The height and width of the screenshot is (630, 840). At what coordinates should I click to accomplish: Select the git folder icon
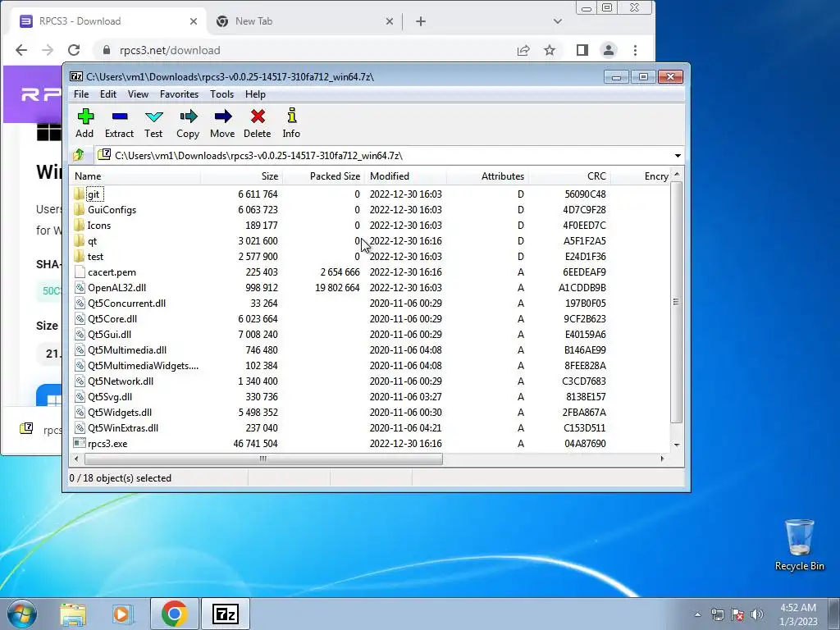[80, 194]
